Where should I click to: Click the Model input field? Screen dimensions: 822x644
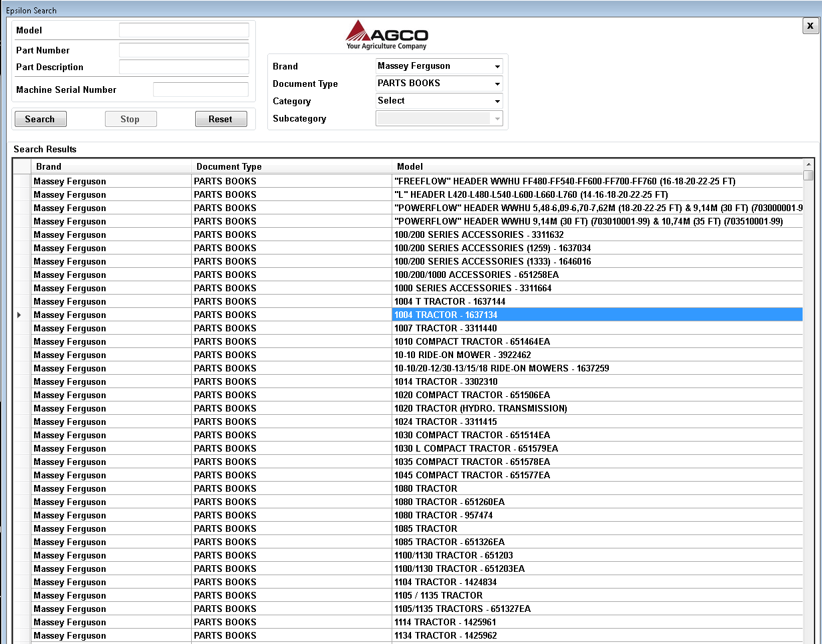tap(184, 31)
